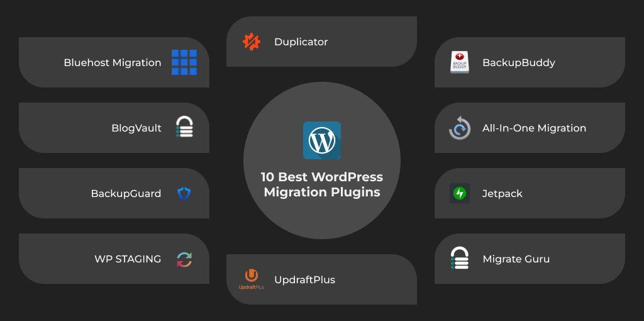The width and height of the screenshot is (644, 321).
Task: Click the BackupBuddy drive icon
Action: [460, 62]
